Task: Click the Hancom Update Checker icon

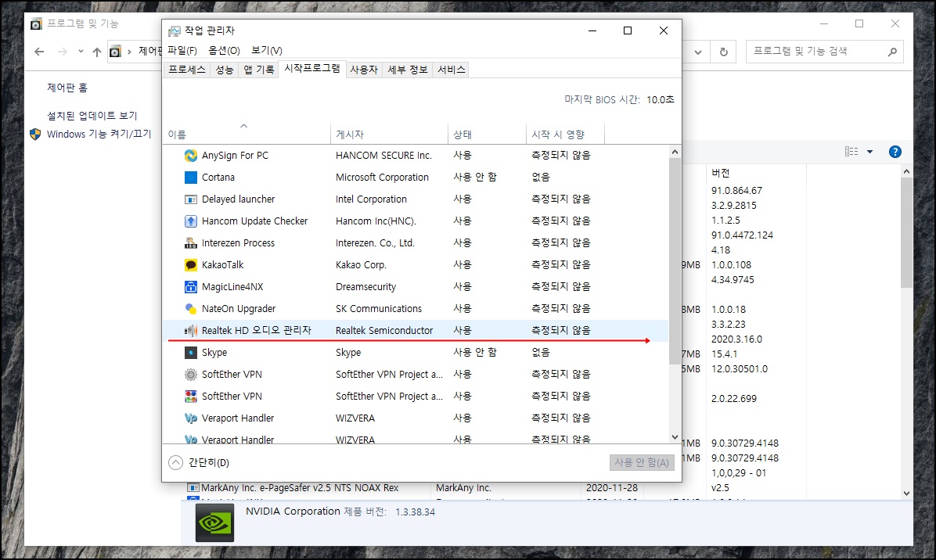Action: [190, 221]
